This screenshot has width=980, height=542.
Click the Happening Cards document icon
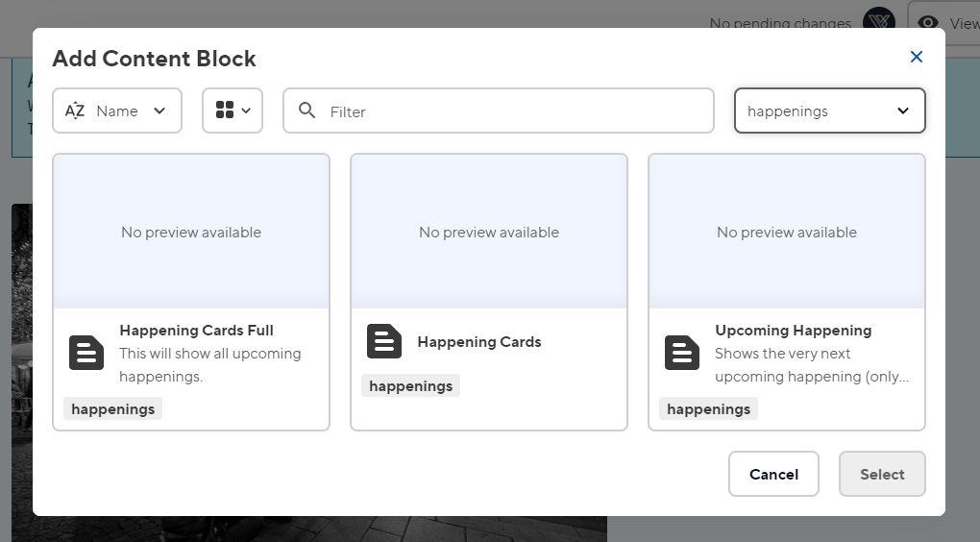click(x=384, y=341)
